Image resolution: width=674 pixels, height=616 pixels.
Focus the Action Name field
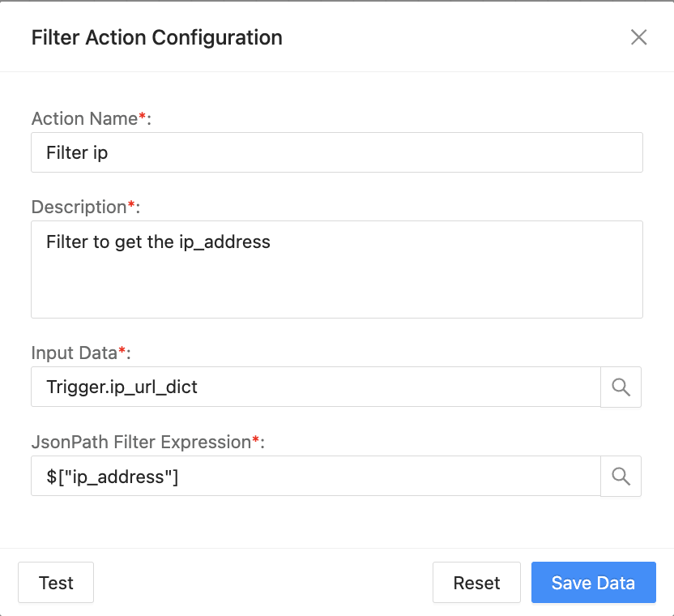tap(336, 152)
